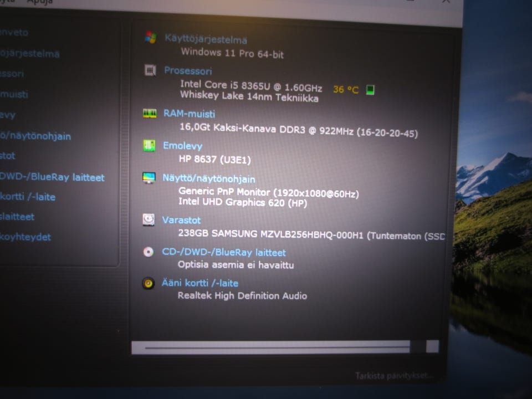The width and height of the screenshot is (532, 399).
Task: Open the Apuja menu
Action: [x=39, y=2]
